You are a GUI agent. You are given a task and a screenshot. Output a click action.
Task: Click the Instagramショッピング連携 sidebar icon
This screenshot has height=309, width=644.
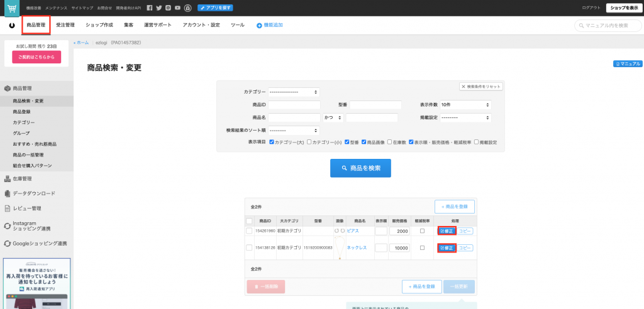[8, 226]
